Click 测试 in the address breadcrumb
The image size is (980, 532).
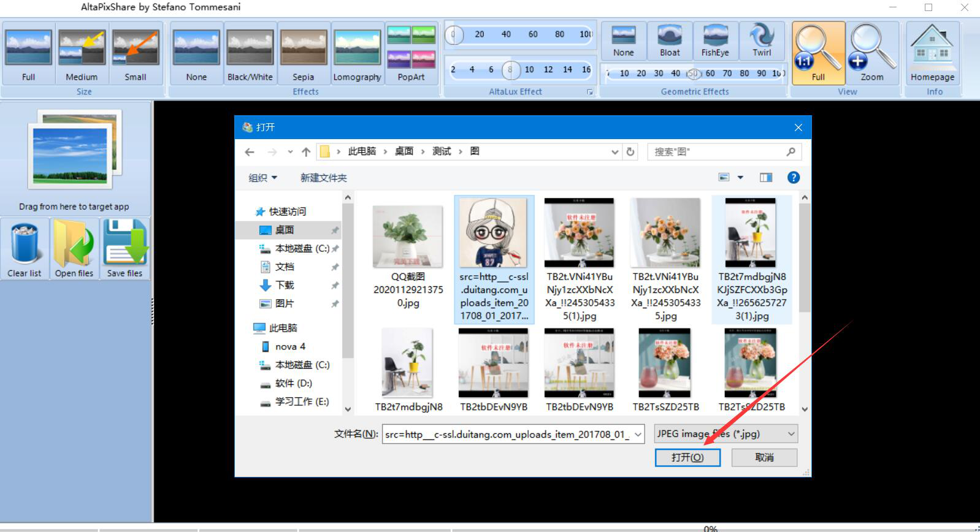(x=442, y=151)
